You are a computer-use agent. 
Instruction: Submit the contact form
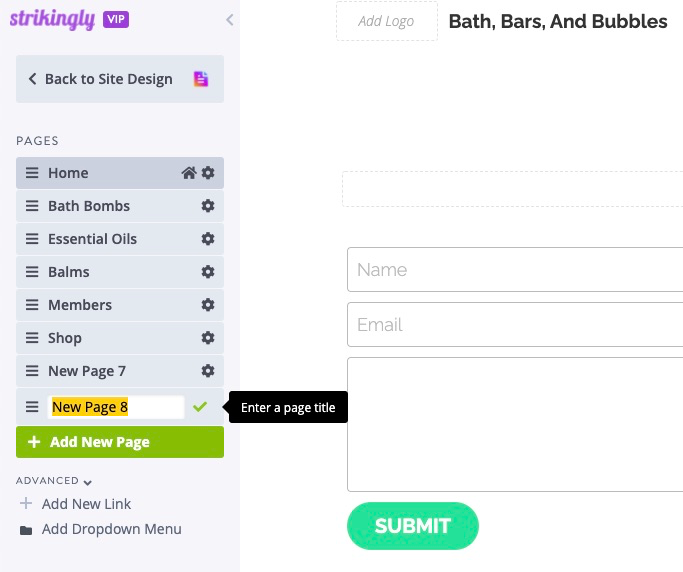[x=413, y=526]
